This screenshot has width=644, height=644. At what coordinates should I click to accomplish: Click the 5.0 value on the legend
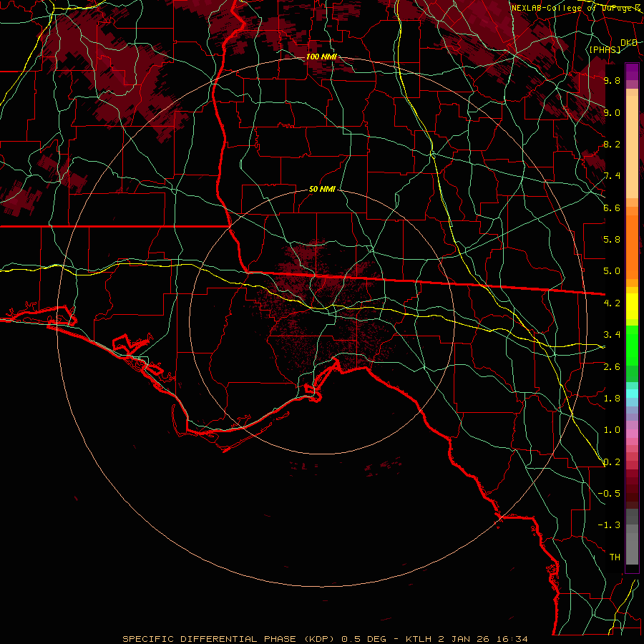[x=612, y=271]
